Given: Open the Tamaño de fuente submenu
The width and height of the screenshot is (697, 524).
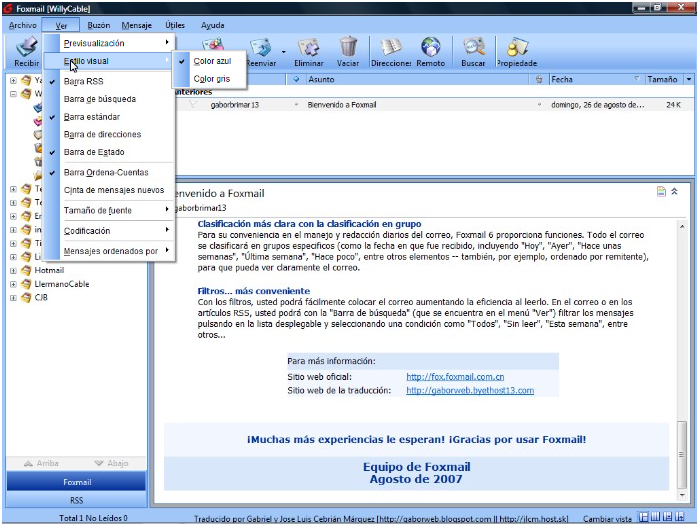Looking at the screenshot, I should point(108,210).
